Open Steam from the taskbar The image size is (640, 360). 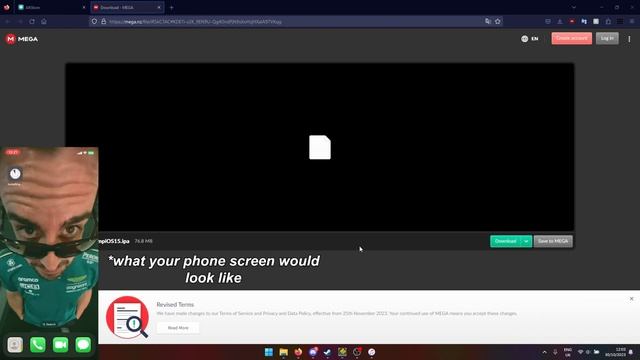click(327, 352)
